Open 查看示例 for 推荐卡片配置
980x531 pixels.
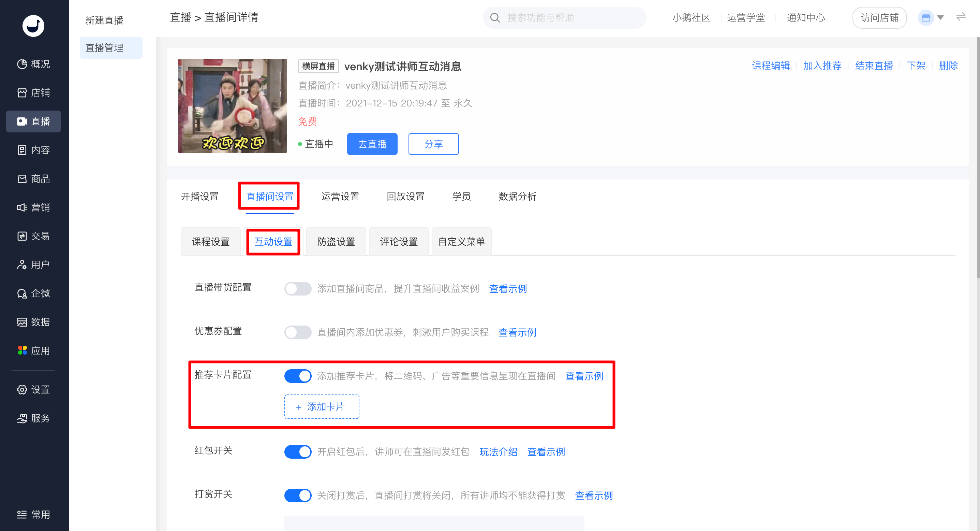pos(584,376)
